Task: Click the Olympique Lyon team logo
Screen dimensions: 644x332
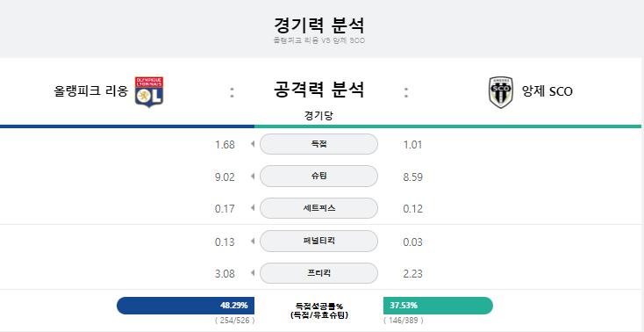Action: pyautogui.click(x=149, y=91)
